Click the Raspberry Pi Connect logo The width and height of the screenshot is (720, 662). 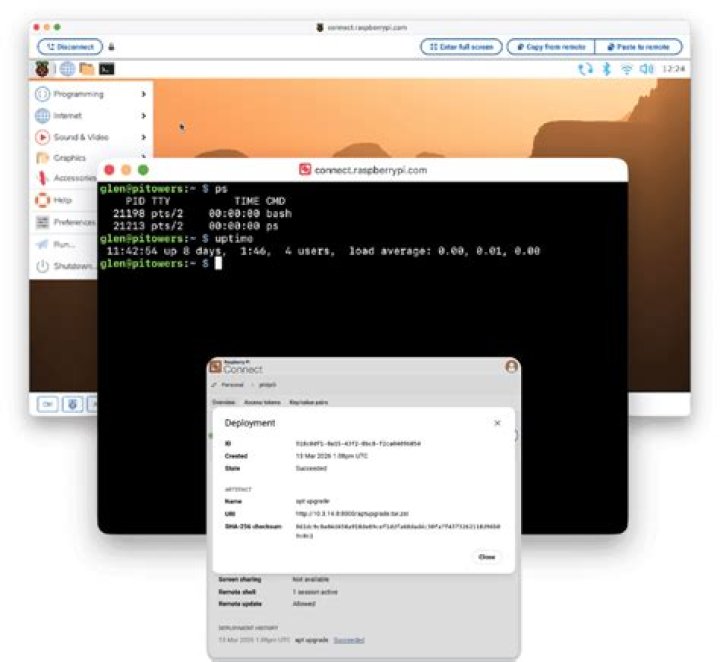(x=236, y=367)
